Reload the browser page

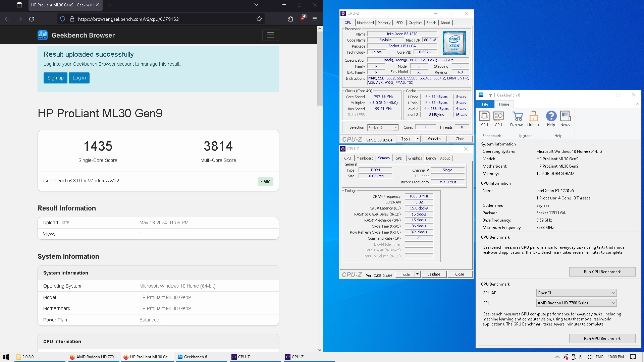pyautogui.click(x=32, y=19)
